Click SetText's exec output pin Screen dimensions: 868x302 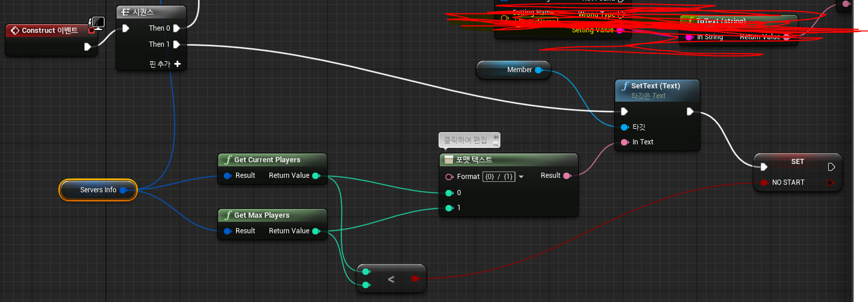point(690,111)
